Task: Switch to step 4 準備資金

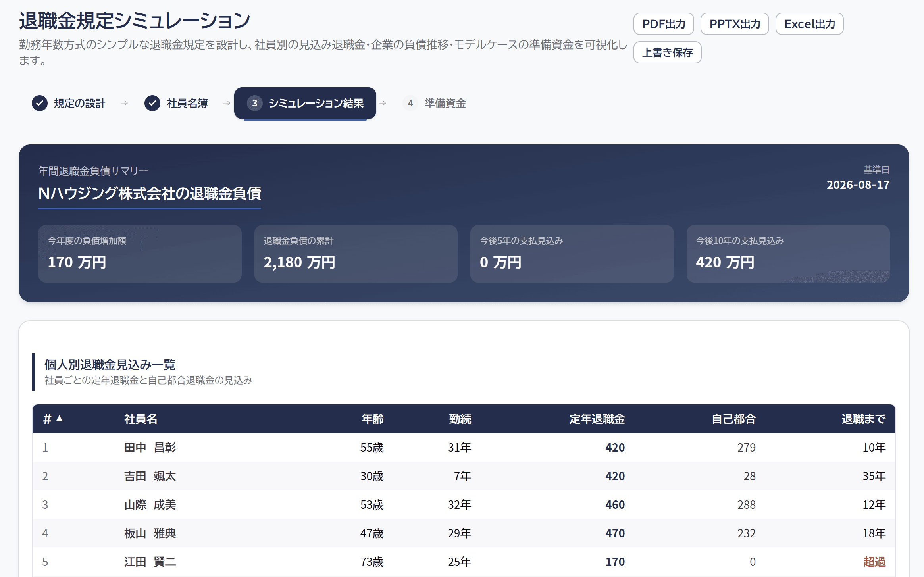Action: click(x=434, y=103)
